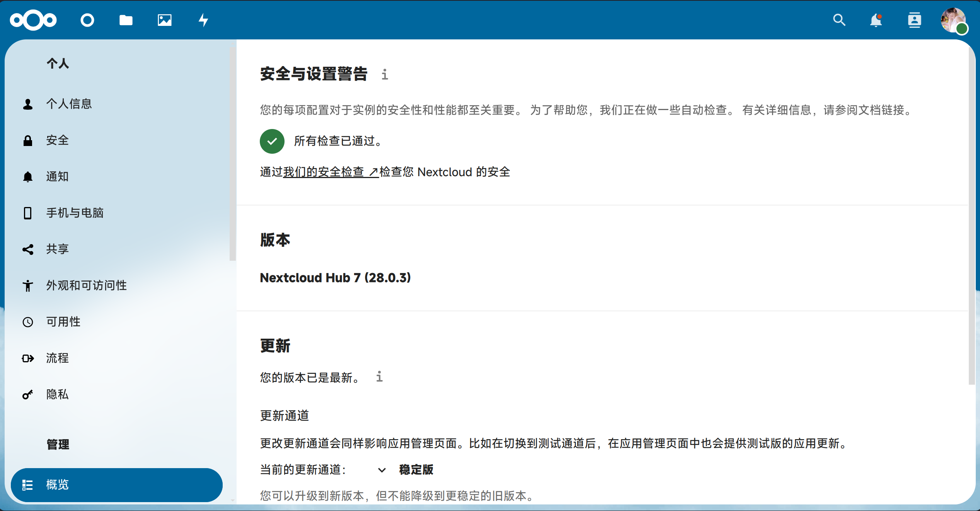Screen dimensions: 980x511
Task: Open 可用性 settings page
Action: 117,322
